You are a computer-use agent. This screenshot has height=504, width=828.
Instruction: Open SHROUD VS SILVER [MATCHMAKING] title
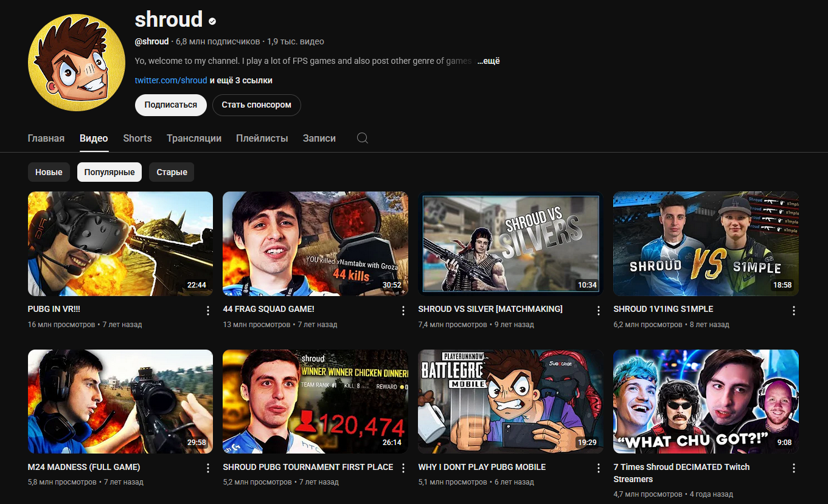pyautogui.click(x=490, y=309)
